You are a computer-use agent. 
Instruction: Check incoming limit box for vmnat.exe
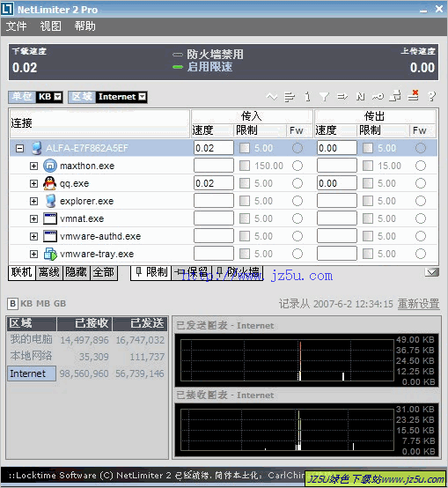pyautogui.click(x=245, y=218)
